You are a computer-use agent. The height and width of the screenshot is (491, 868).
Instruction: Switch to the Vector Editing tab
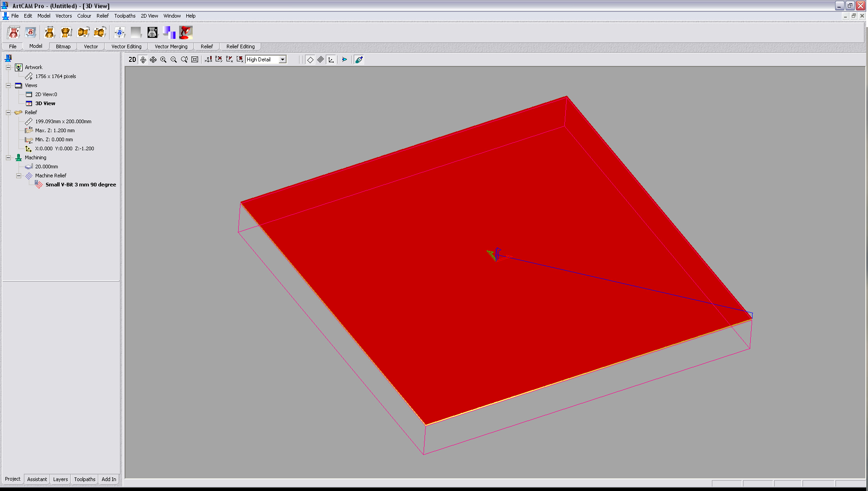[x=126, y=46]
